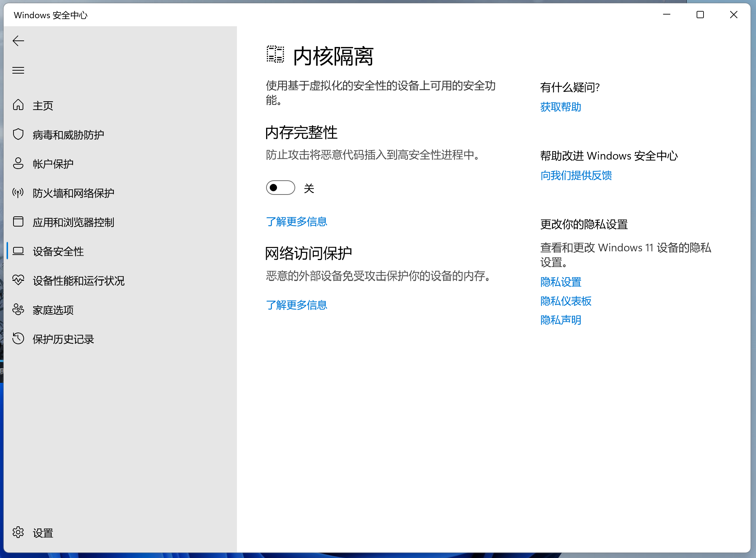This screenshot has height=558, width=756.
Task: Click the gear icon for 设置
Action: pyautogui.click(x=18, y=533)
